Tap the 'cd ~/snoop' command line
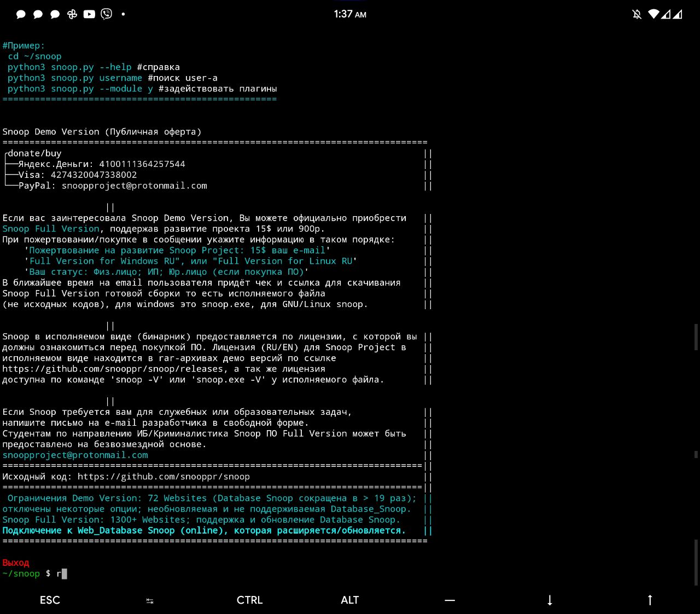700x614 pixels. (x=34, y=56)
